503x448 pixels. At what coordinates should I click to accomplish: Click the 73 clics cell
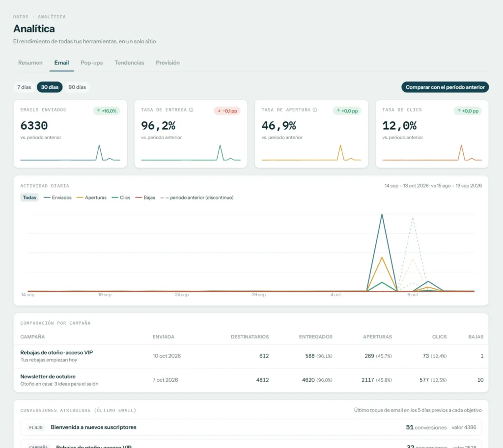[x=434, y=356]
